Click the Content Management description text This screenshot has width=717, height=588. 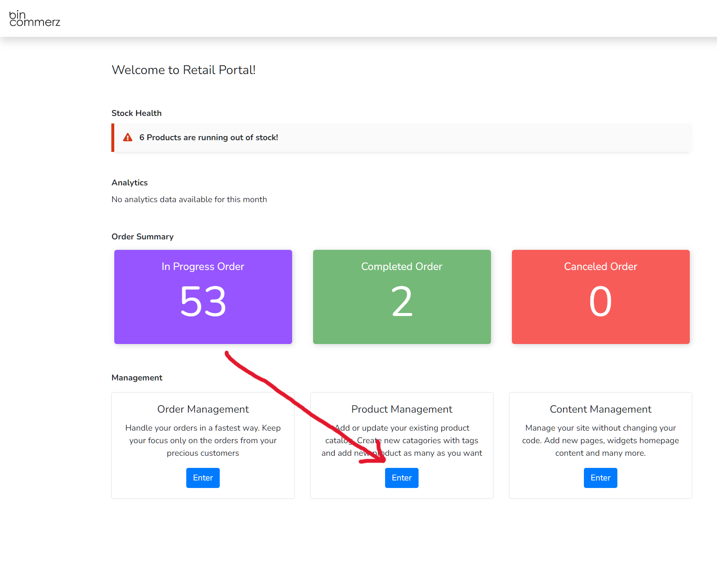[600, 440]
